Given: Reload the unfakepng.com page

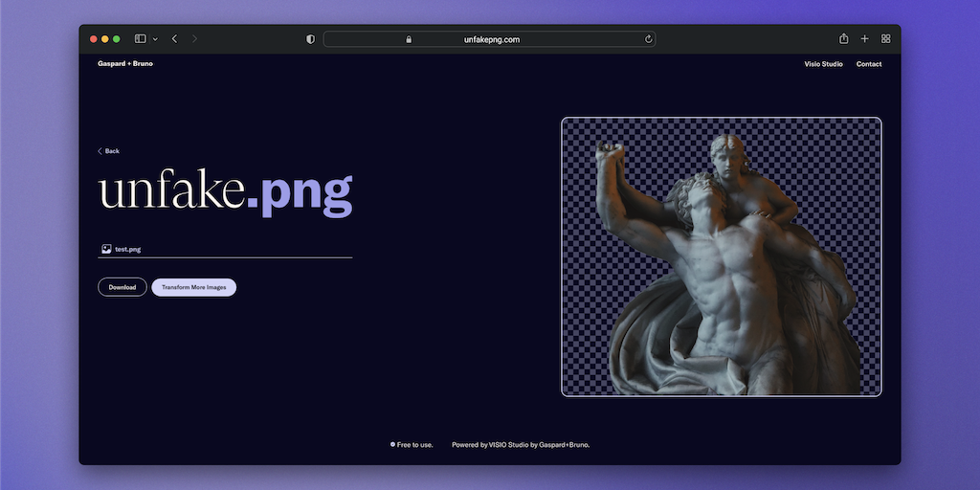Looking at the screenshot, I should pyautogui.click(x=648, y=39).
